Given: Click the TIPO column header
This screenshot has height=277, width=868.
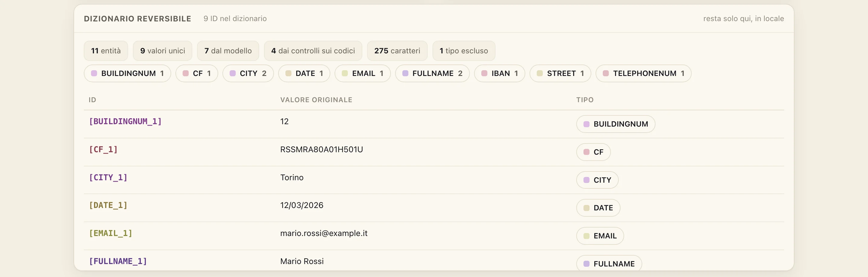Looking at the screenshot, I should [585, 100].
